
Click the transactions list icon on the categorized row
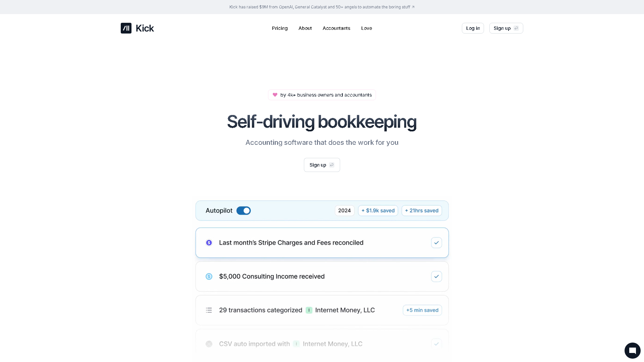point(209,310)
